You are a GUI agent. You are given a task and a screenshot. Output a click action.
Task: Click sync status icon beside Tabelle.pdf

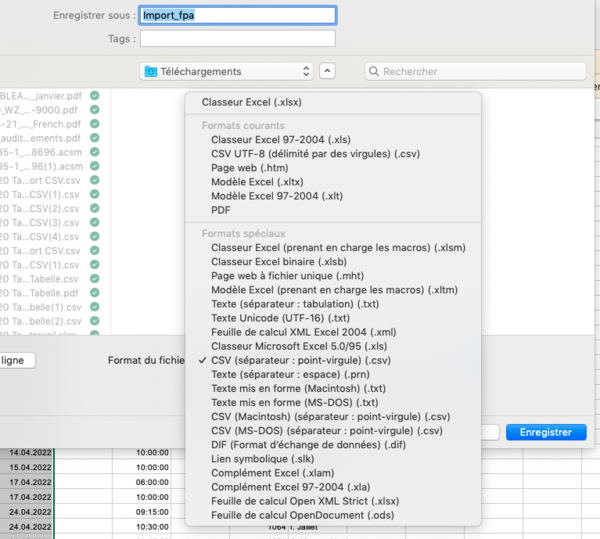click(95, 293)
